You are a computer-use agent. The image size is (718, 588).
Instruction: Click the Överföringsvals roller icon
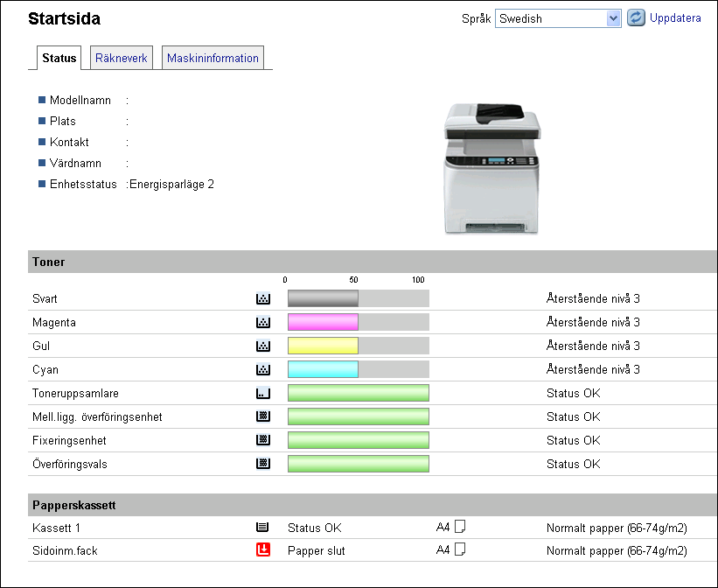point(263,464)
